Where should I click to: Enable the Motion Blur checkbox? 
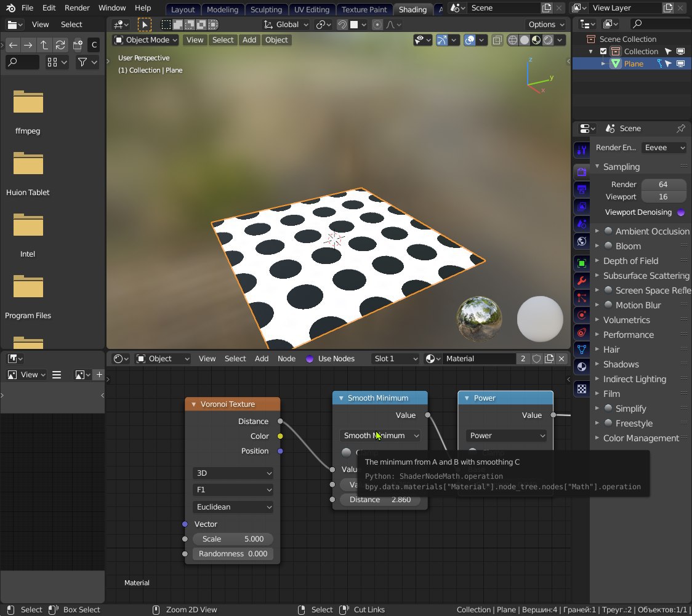click(x=608, y=305)
